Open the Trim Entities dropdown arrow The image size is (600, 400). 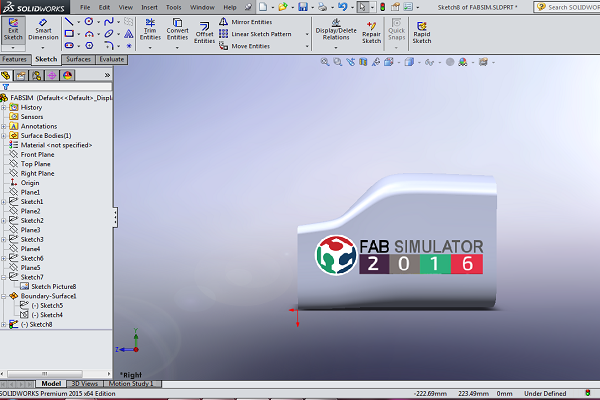tap(150, 48)
